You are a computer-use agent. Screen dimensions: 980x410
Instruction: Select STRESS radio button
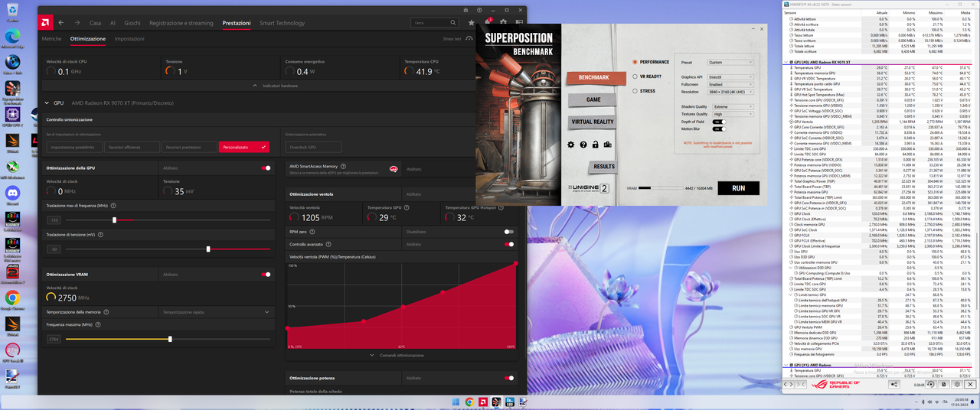635,91
